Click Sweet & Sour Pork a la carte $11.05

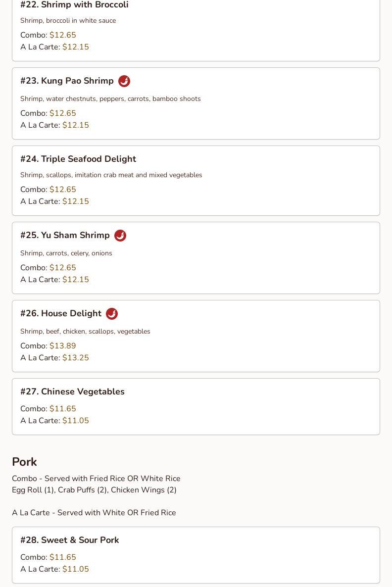click(76, 569)
